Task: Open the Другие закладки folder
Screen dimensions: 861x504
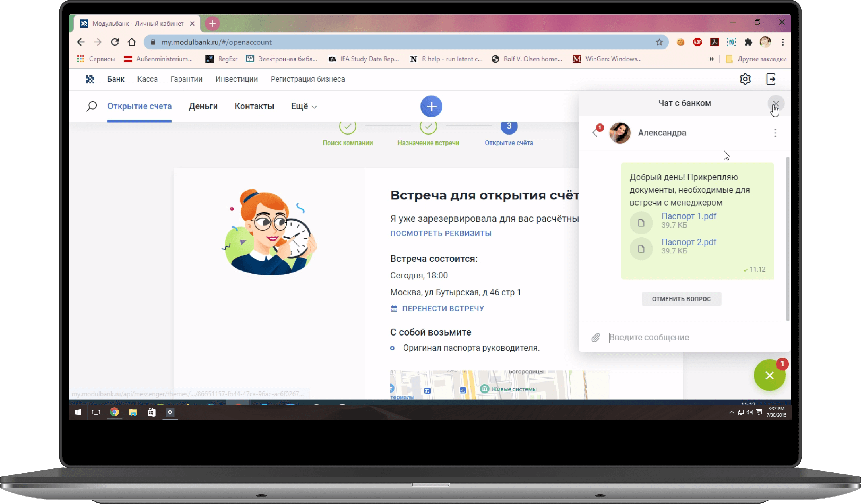Action: pos(756,59)
